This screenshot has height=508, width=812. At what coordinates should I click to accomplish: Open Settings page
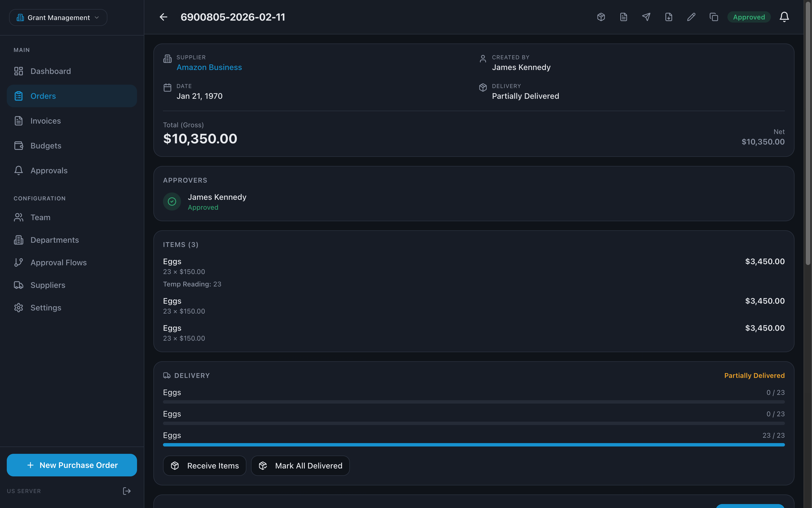(x=72, y=308)
